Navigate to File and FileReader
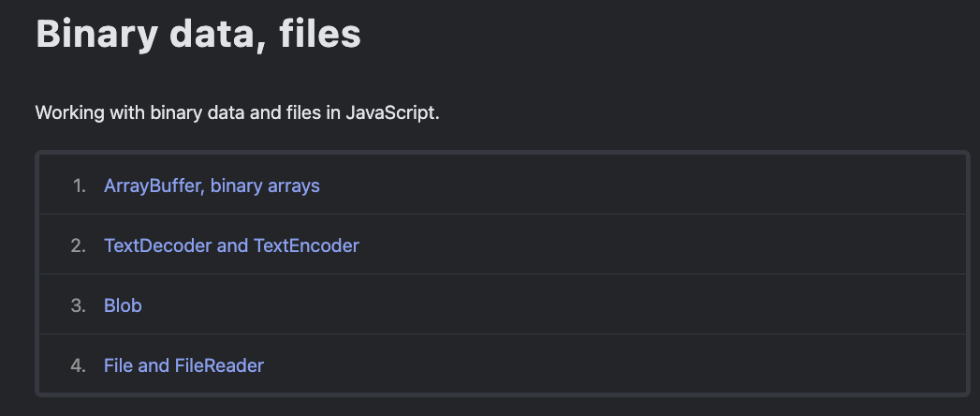980x416 pixels. click(183, 365)
